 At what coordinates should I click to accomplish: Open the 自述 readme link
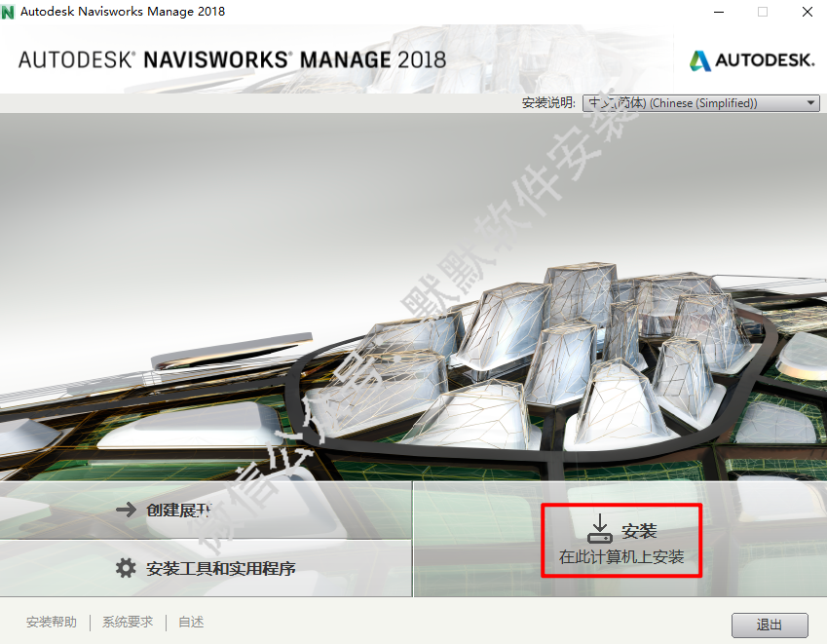tap(191, 622)
